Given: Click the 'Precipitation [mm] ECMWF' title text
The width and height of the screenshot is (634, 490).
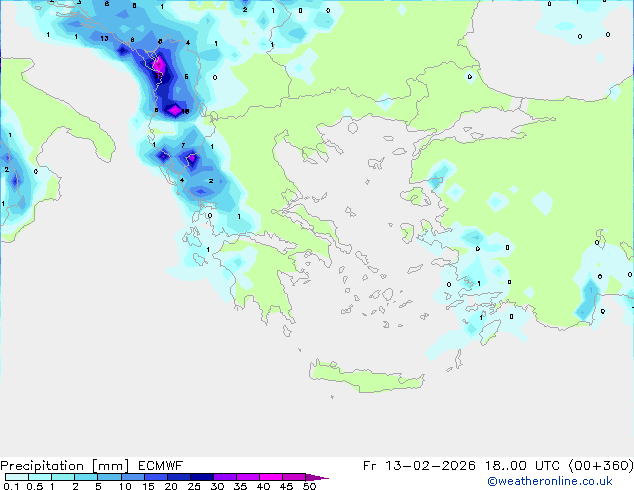Looking at the screenshot, I should pos(91,466).
